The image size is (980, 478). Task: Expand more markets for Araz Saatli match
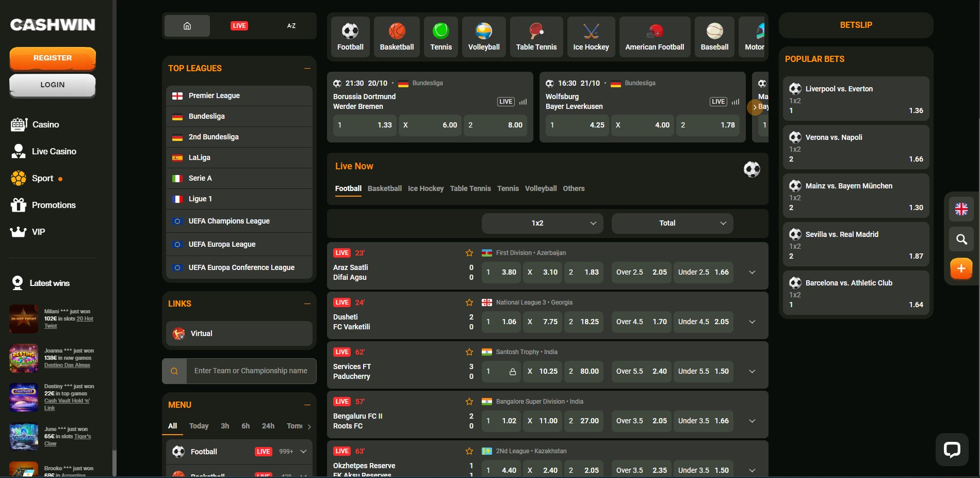[x=752, y=272]
